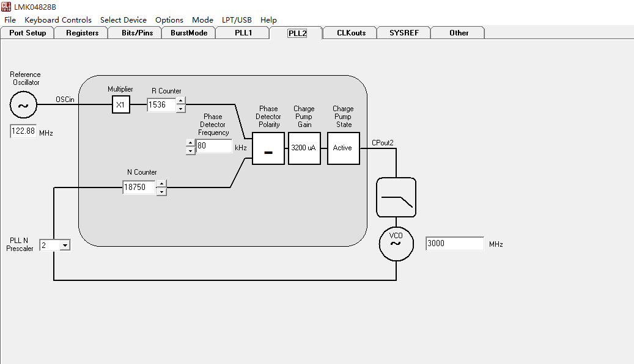This screenshot has height=364, width=634.
Task: Click the VCO frequency field showing 3000
Action: 455,244
